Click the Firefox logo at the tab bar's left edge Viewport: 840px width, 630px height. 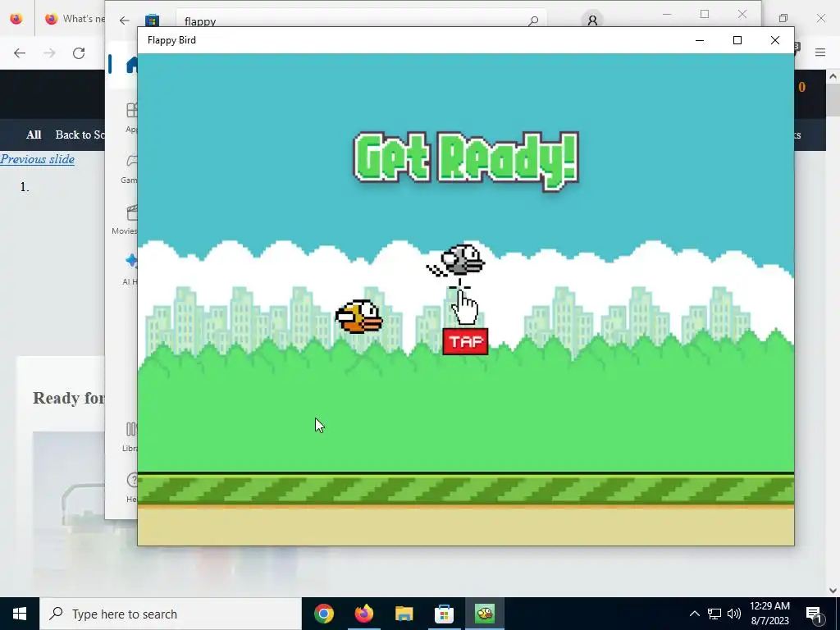[x=16, y=19]
